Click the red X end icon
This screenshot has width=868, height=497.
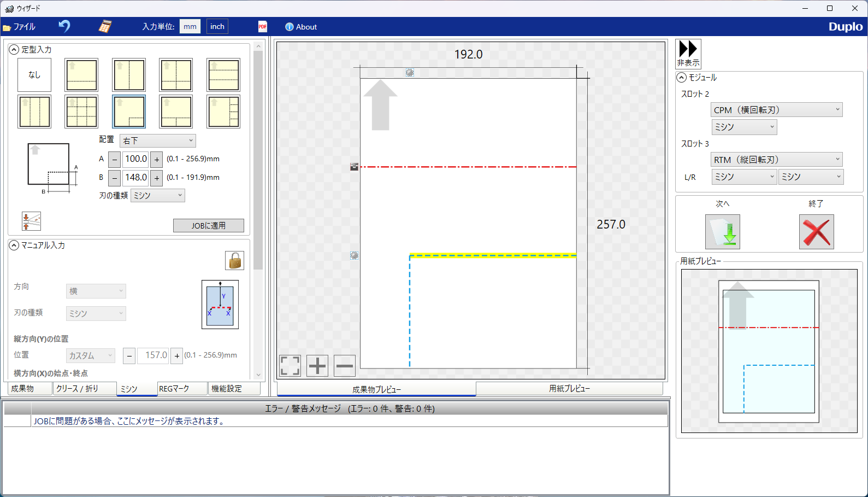(816, 232)
